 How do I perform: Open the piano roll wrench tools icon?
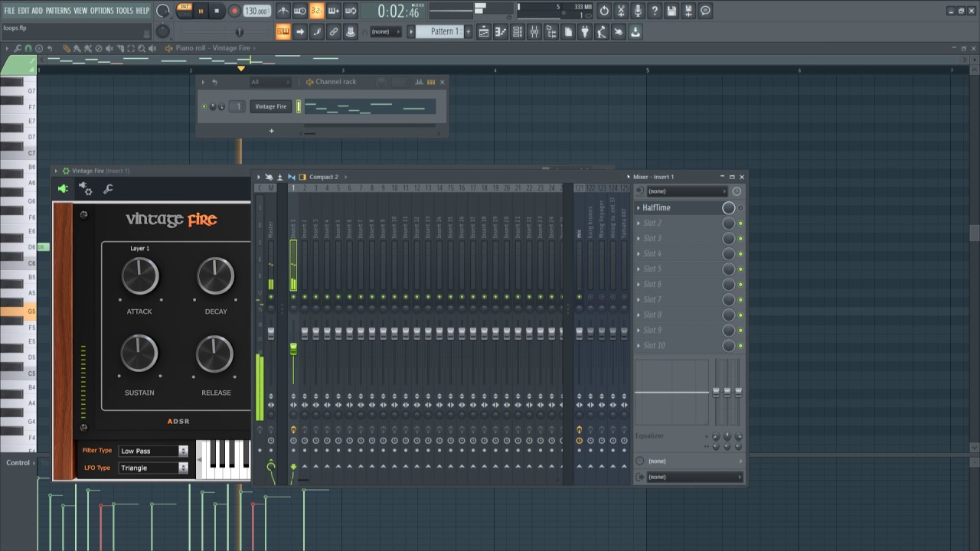(x=18, y=48)
